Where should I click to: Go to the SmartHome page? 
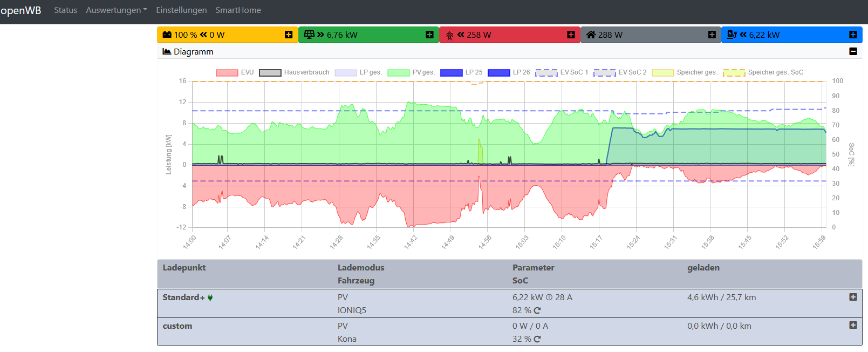point(238,10)
